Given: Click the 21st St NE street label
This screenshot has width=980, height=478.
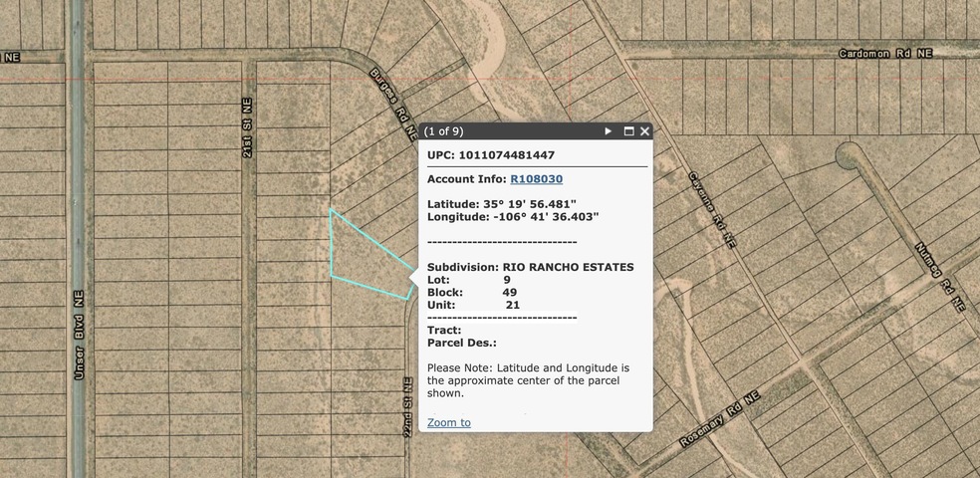Looking at the screenshot, I should pos(247,126).
